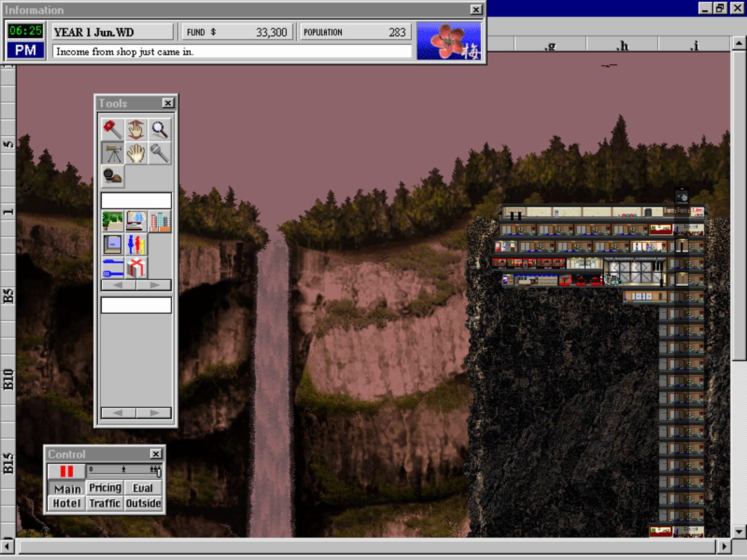Select the pointing hand move-floor tool

pyautogui.click(x=136, y=129)
